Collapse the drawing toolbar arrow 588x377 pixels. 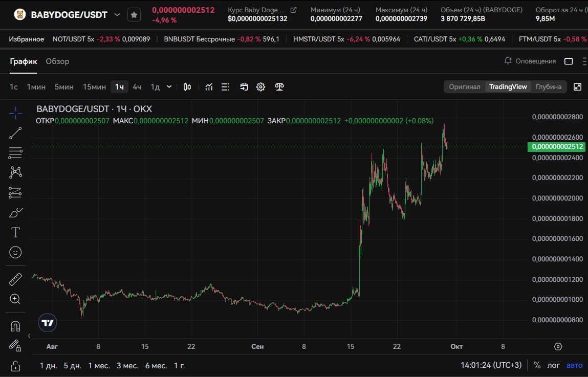click(x=29, y=336)
